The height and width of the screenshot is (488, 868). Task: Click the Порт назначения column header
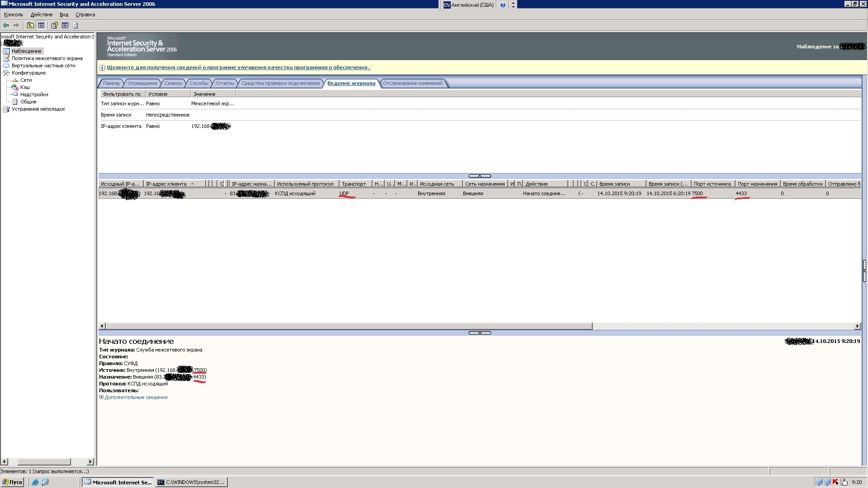coord(757,184)
